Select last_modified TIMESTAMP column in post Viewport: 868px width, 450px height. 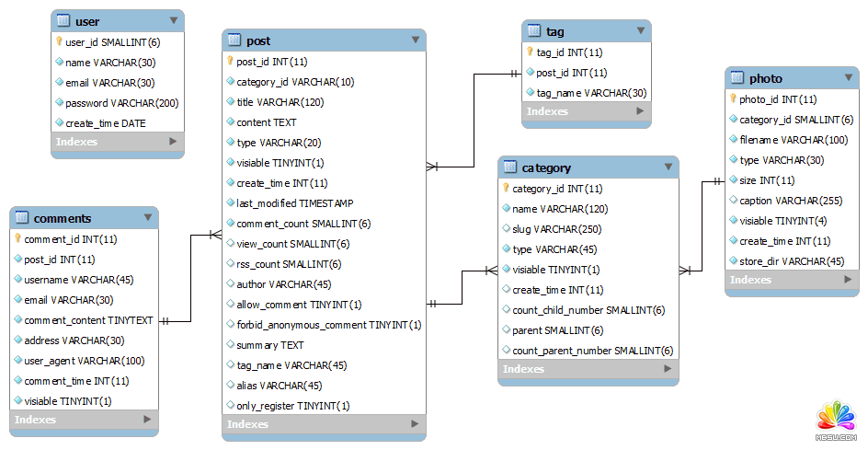point(294,203)
